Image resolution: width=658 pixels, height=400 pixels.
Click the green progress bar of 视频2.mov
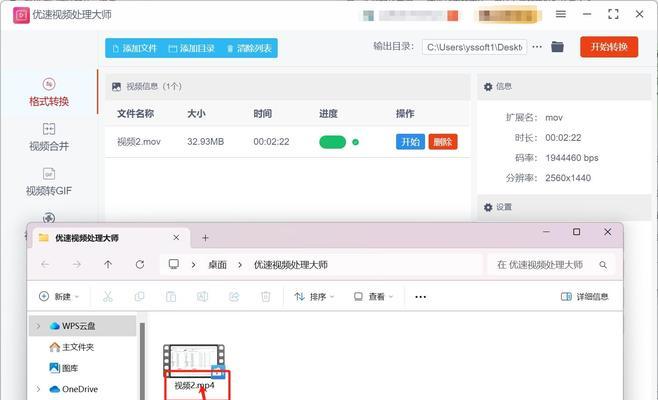(332, 142)
